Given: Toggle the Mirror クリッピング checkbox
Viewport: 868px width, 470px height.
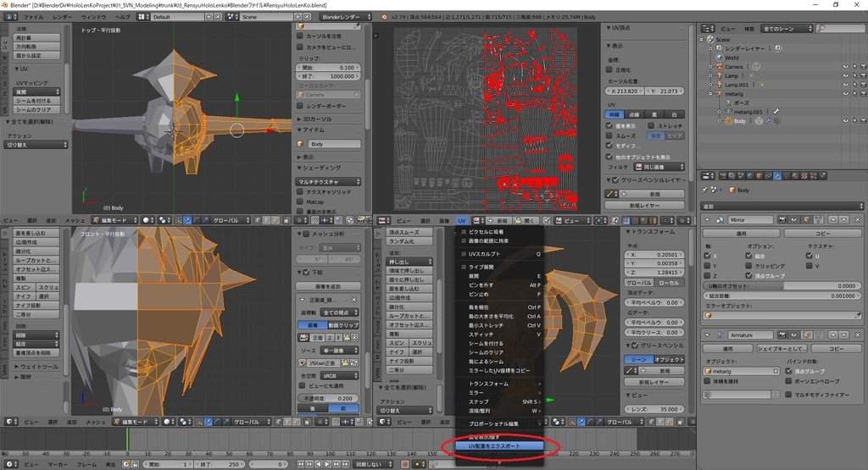Looking at the screenshot, I should click(x=748, y=266).
